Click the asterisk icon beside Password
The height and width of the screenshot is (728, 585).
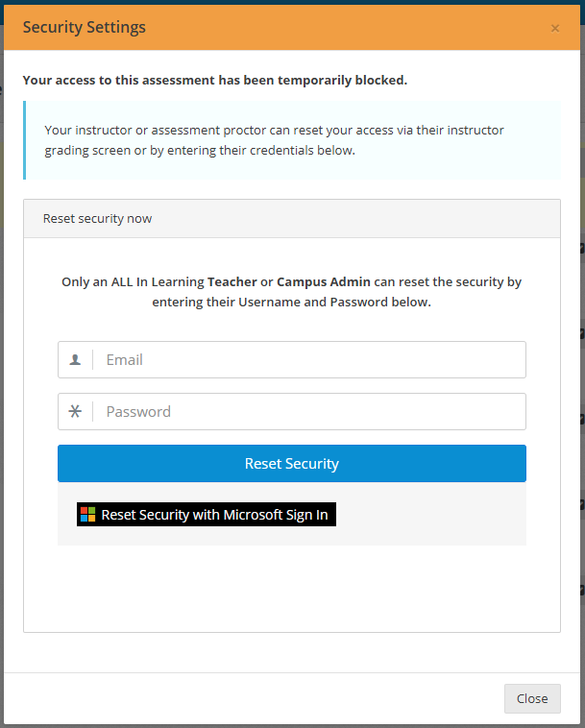75,411
